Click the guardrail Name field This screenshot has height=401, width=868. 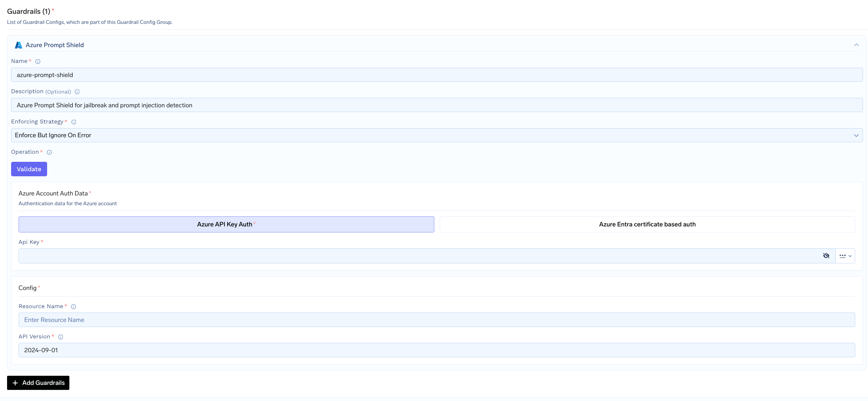(437, 75)
